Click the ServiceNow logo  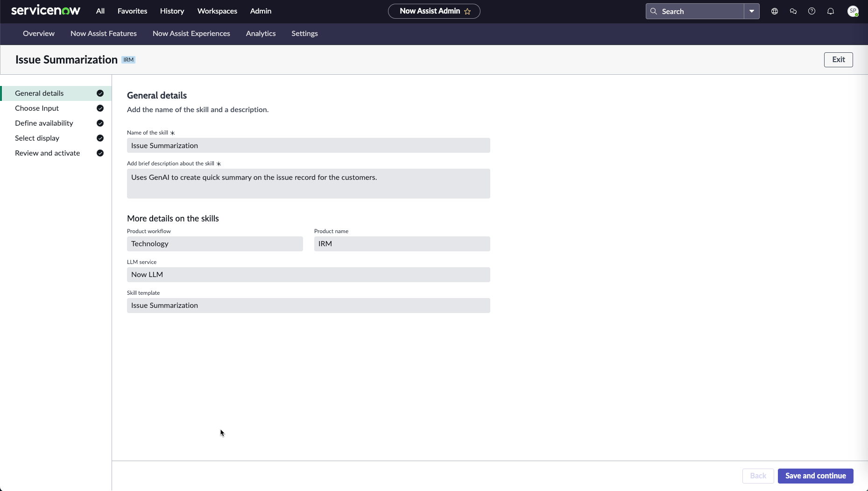[46, 10]
